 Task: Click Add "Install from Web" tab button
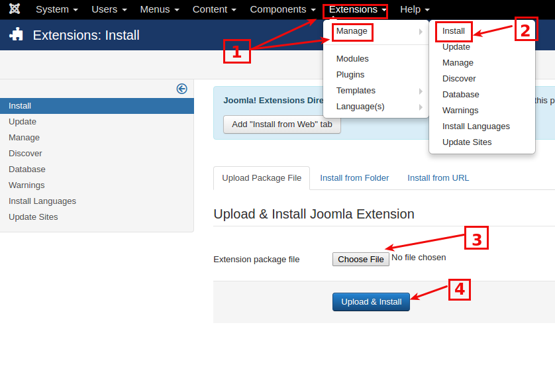point(281,124)
